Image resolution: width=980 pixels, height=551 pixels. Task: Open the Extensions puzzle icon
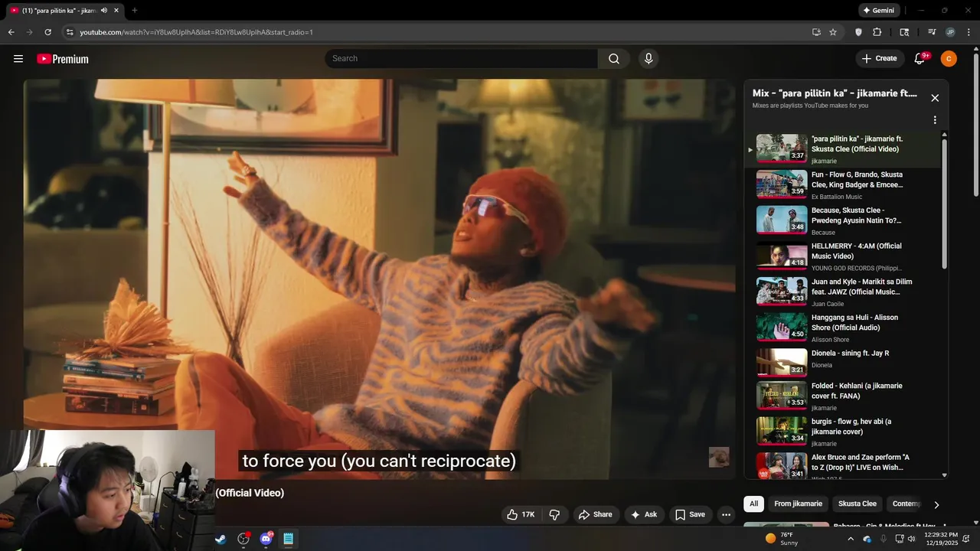coord(877,32)
